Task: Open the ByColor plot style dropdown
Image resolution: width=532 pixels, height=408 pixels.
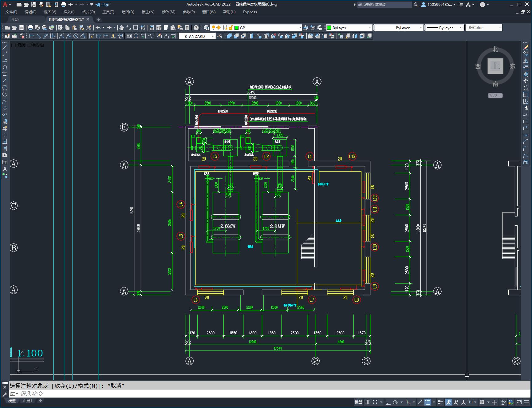Action: pos(484,28)
